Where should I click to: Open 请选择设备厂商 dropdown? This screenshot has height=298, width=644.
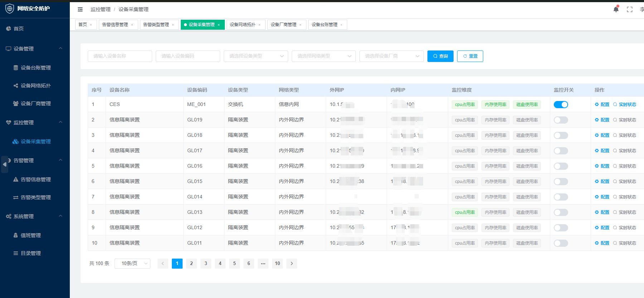click(x=392, y=56)
